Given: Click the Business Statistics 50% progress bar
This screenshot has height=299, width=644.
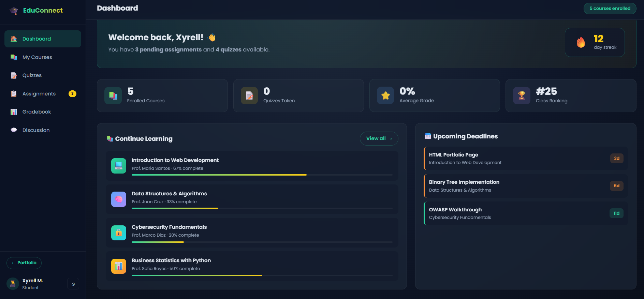Looking at the screenshot, I should pyautogui.click(x=262, y=275).
